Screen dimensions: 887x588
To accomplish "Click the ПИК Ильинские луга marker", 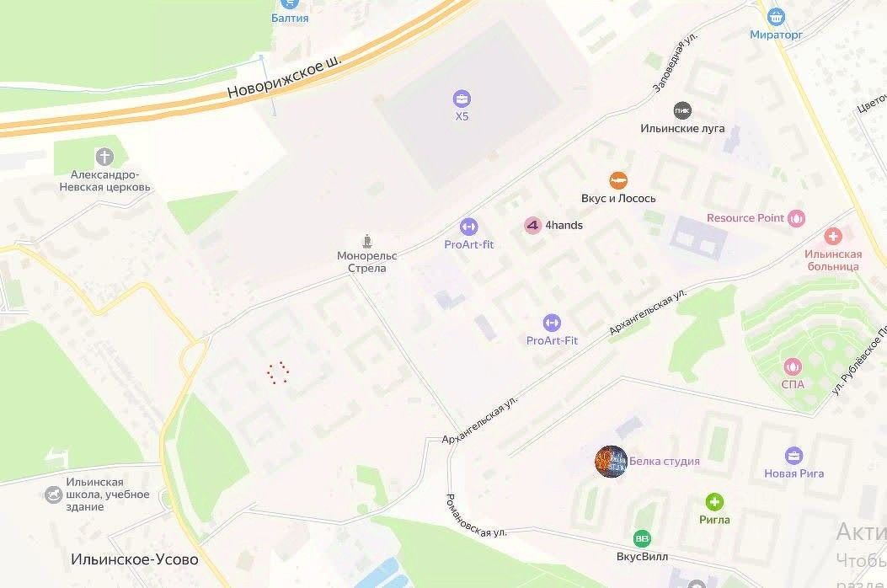I will (682, 110).
